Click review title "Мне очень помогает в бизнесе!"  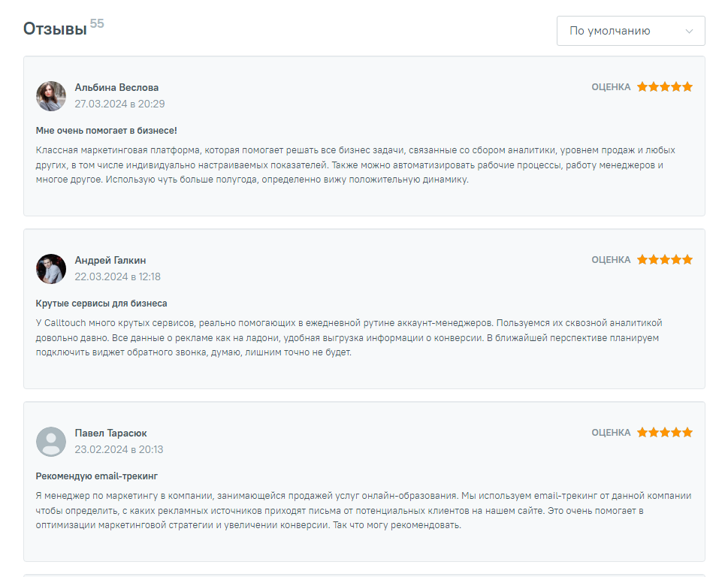[107, 131]
